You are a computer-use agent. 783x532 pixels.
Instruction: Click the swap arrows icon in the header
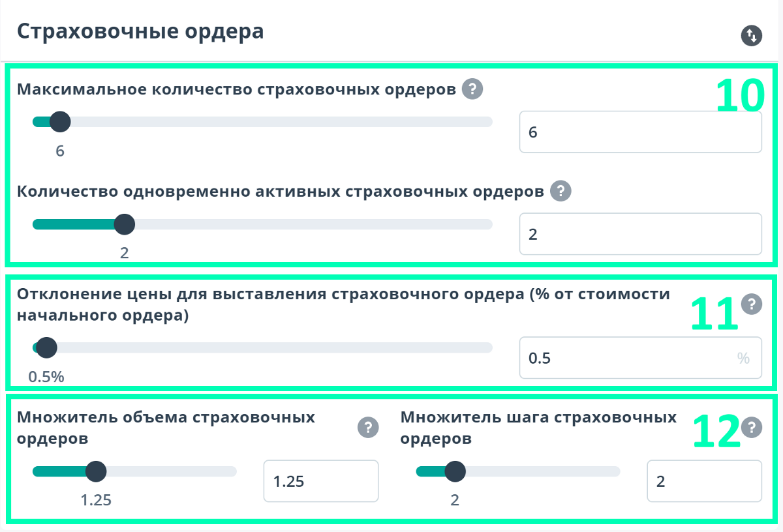click(x=752, y=35)
